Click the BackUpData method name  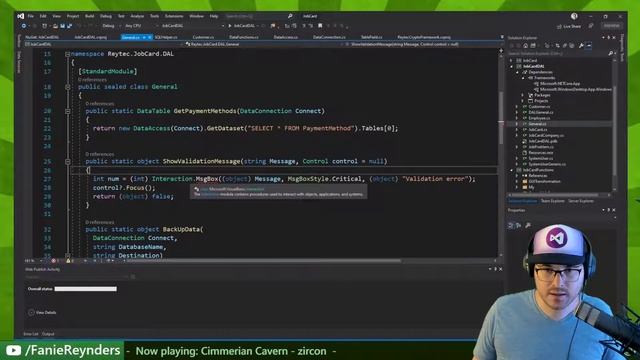181,229
